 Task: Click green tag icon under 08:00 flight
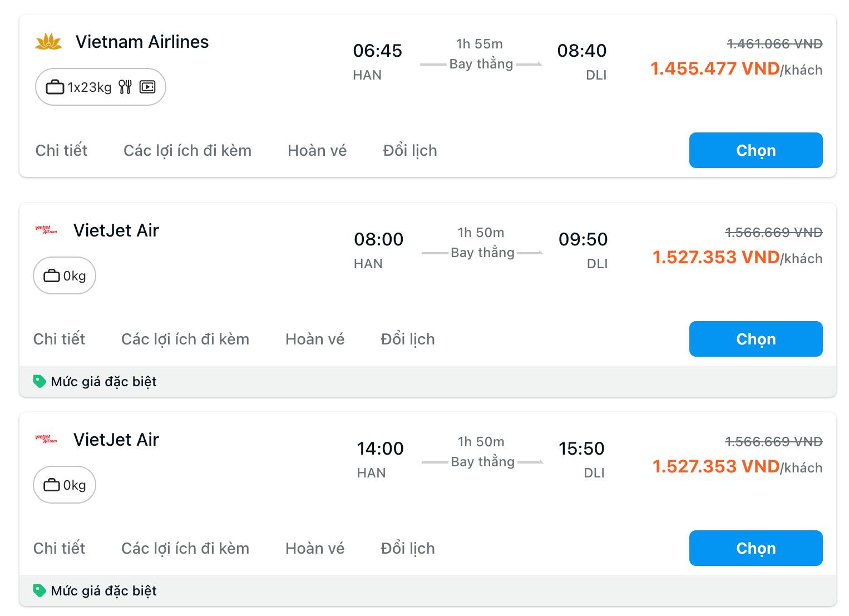point(40,381)
